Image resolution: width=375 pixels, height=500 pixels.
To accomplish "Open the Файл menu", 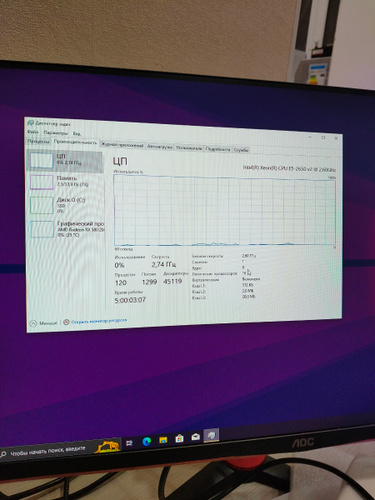I will click(33, 132).
